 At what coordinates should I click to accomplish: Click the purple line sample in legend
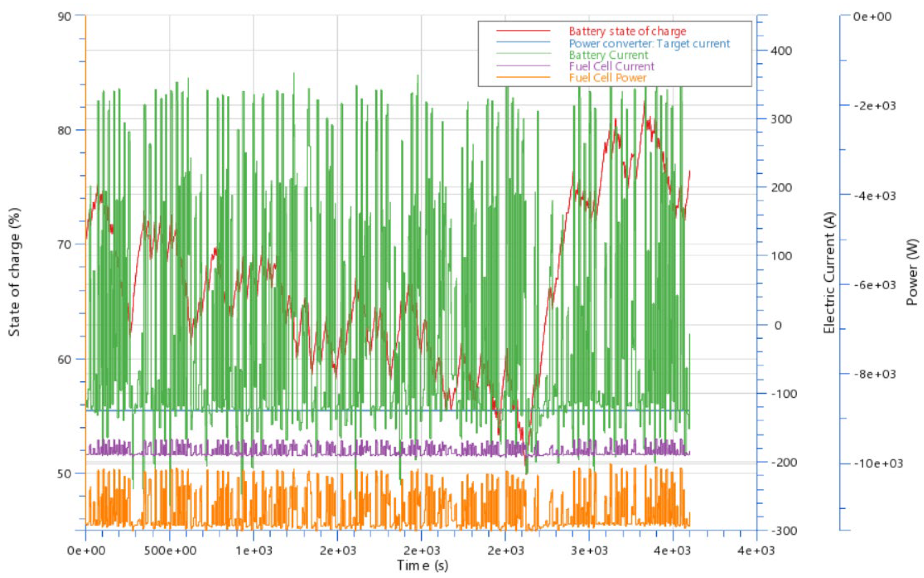pyautogui.click(x=523, y=66)
